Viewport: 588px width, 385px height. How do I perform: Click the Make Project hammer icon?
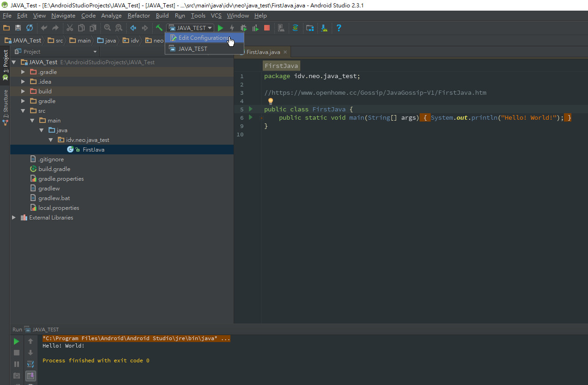[159, 28]
